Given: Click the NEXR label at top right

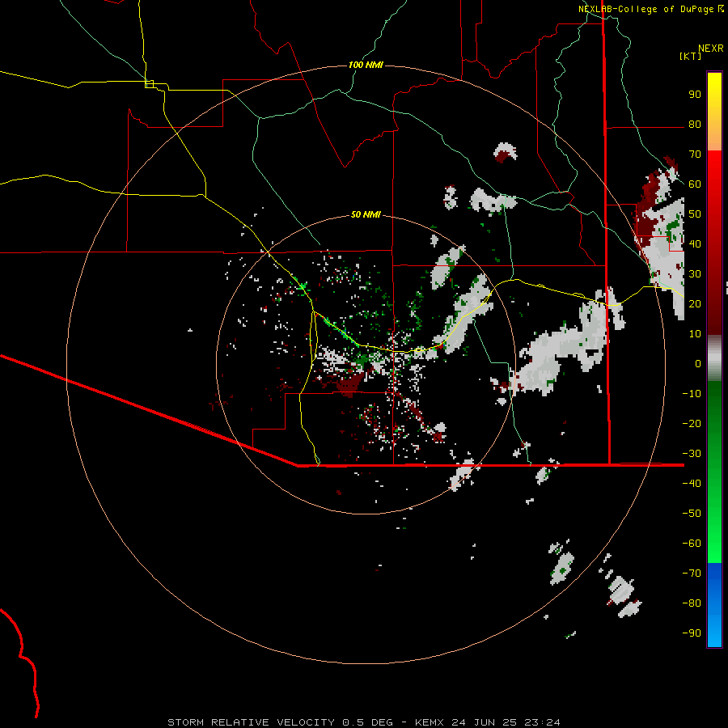Looking at the screenshot, I should 711,49.
